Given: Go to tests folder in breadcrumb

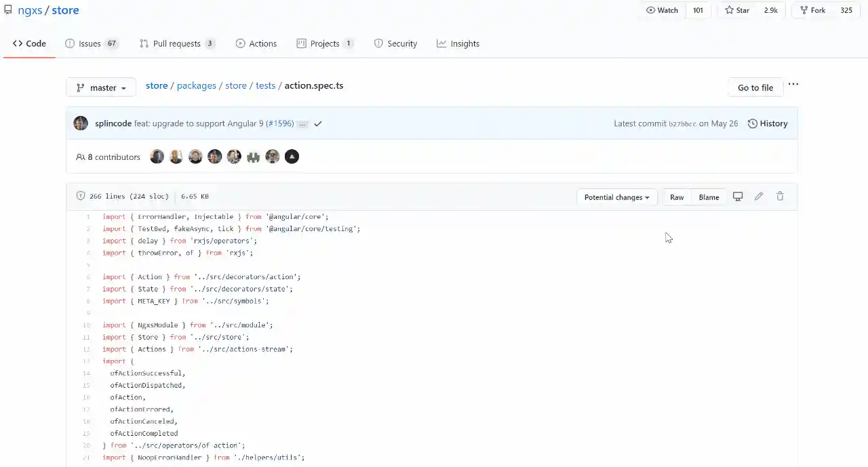Looking at the screenshot, I should [x=266, y=85].
